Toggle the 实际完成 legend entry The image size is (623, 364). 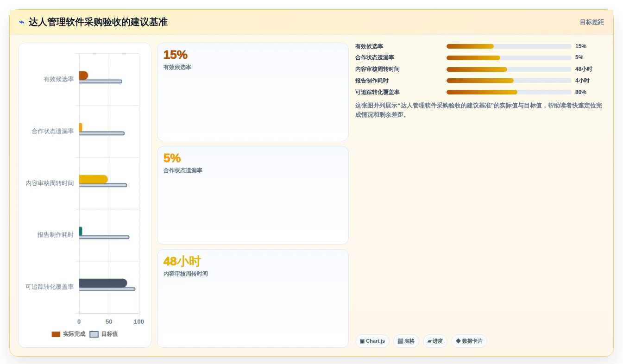(69, 334)
